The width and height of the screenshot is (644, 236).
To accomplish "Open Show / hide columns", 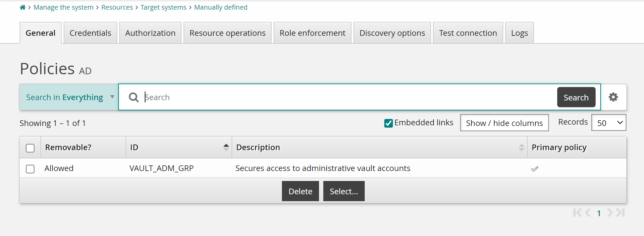I will tap(504, 123).
